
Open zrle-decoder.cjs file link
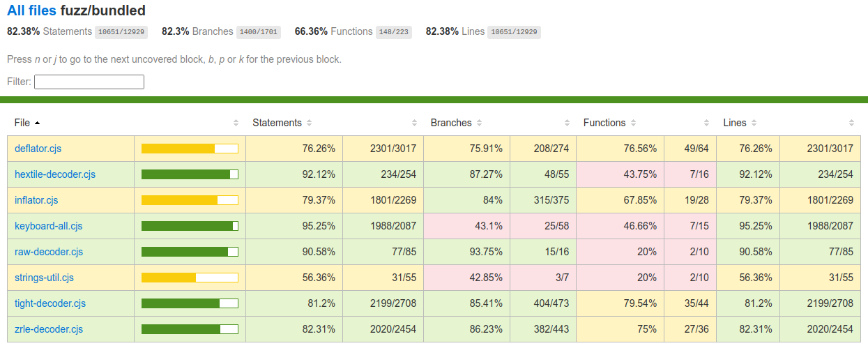(49, 329)
